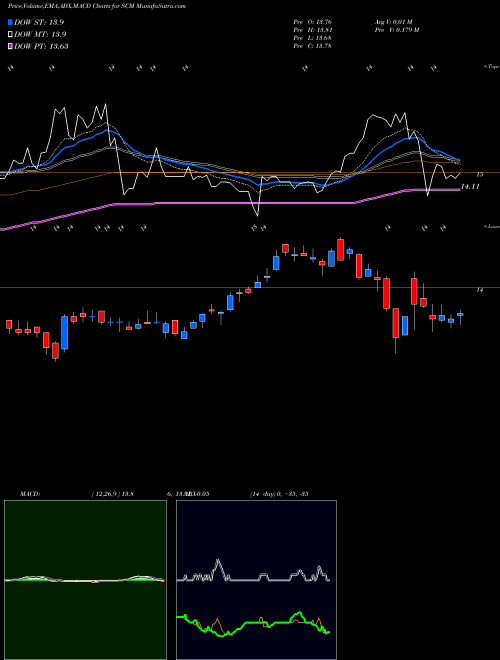Click the '(12,26,9) 13.8' MACD parameters text
The image size is (500, 660).
(112, 494)
